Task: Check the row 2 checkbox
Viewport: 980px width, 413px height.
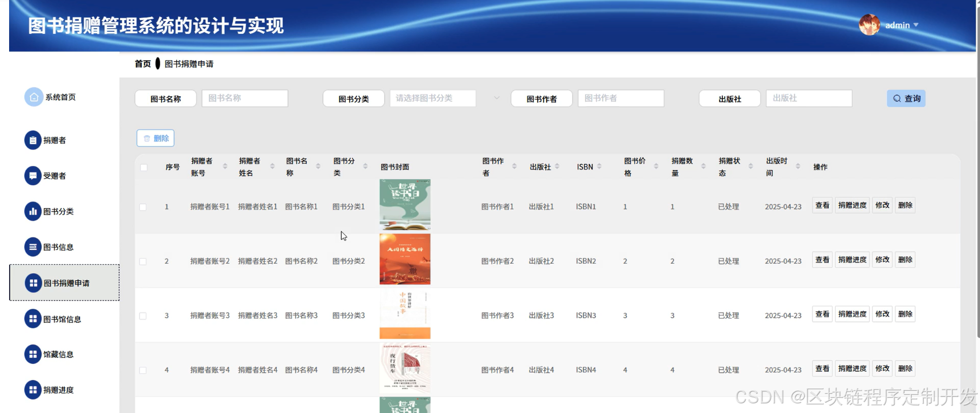Action: 143,262
